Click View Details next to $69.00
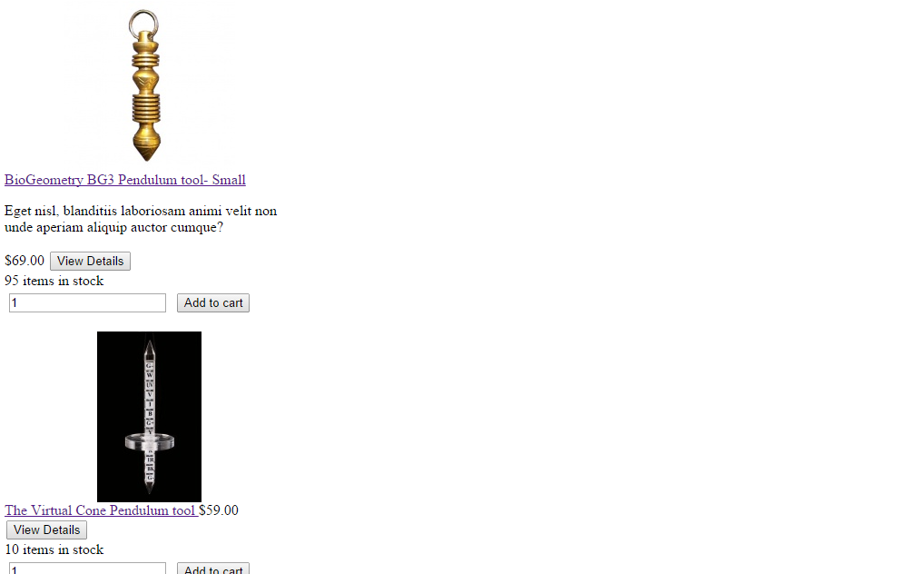Screen dimensions: 924x574 pyautogui.click(x=90, y=262)
